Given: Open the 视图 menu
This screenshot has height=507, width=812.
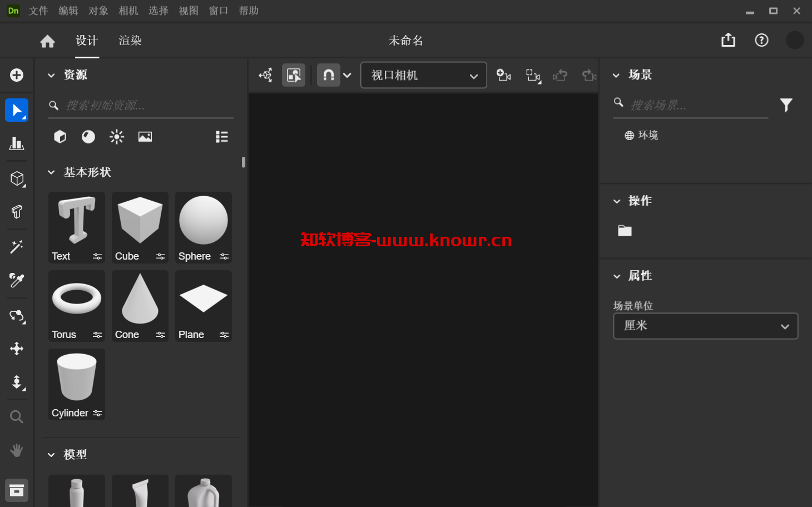Looking at the screenshot, I should click(189, 11).
